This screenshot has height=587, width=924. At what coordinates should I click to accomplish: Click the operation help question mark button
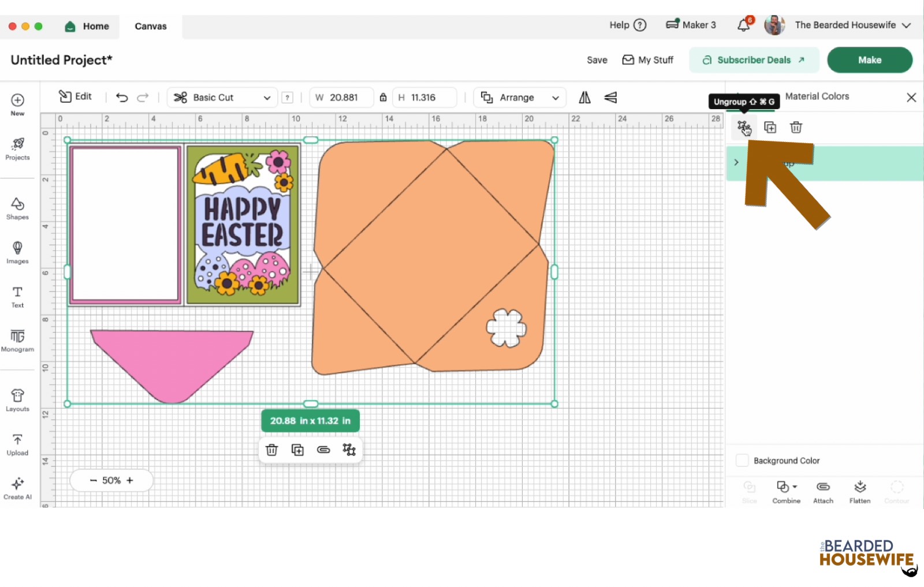coord(287,98)
